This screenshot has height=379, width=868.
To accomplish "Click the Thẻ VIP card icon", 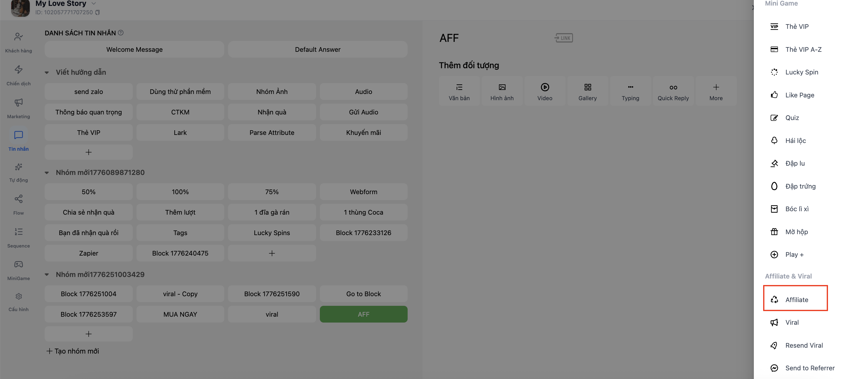I will (774, 27).
